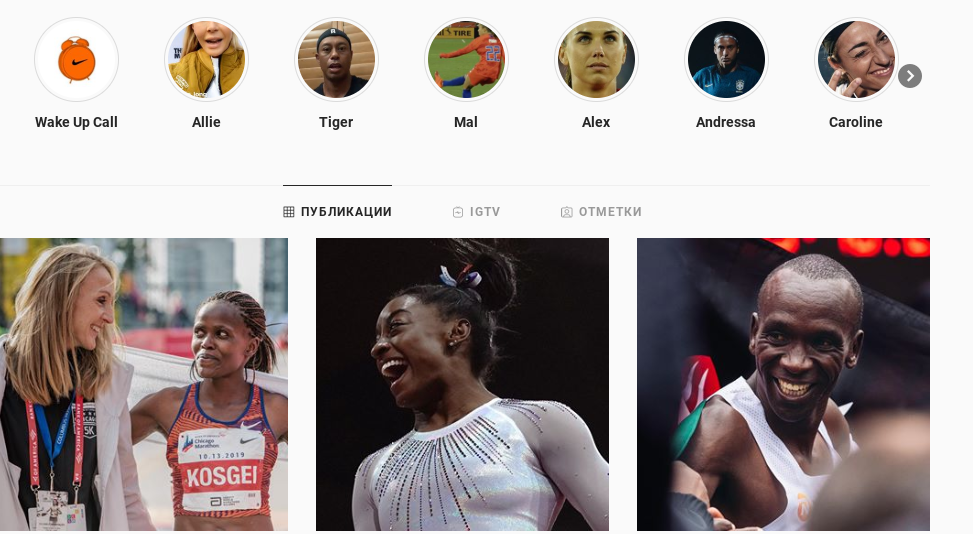Click the Caroline label text
This screenshot has height=534, width=973.
pos(856,122)
